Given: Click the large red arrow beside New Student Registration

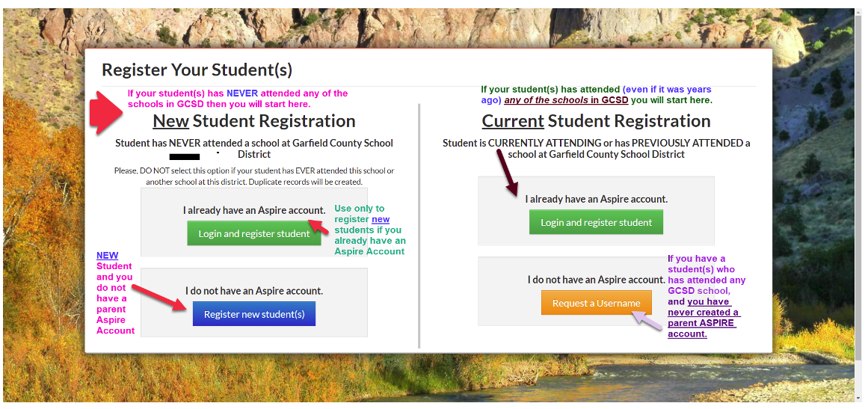Looking at the screenshot, I should [x=106, y=113].
